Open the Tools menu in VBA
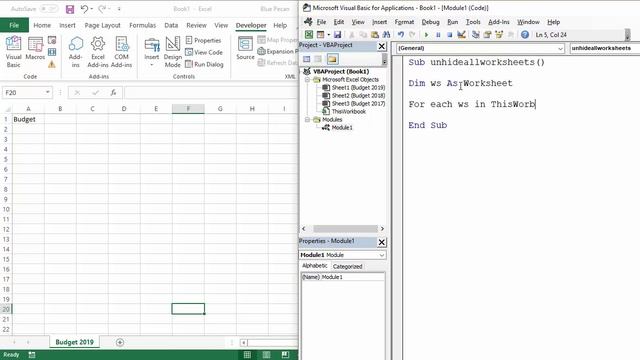Screen dimensions: 640x360 473,22
